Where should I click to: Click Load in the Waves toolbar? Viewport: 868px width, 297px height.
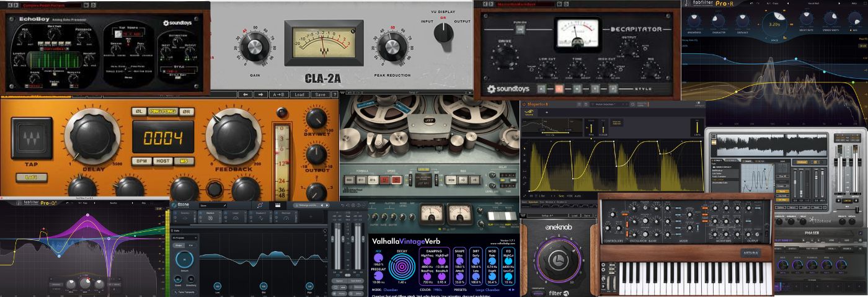click(x=299, y=95)
